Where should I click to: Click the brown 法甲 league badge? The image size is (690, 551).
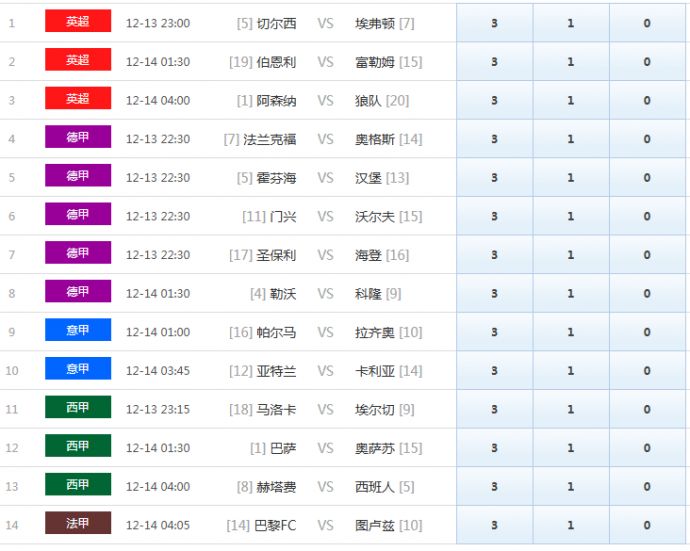[x=78, y=524]
